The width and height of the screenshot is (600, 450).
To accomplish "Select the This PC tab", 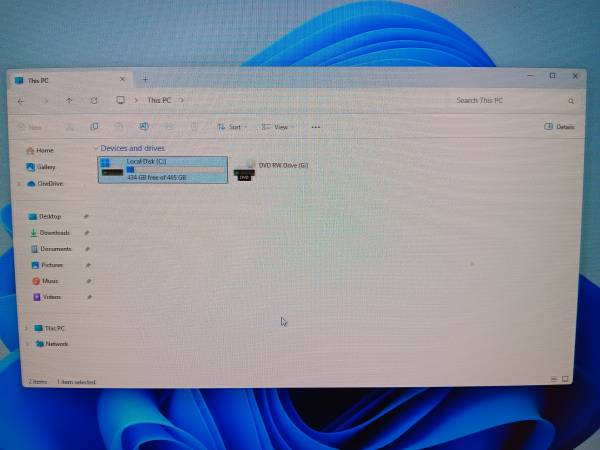I will (69, 80).
